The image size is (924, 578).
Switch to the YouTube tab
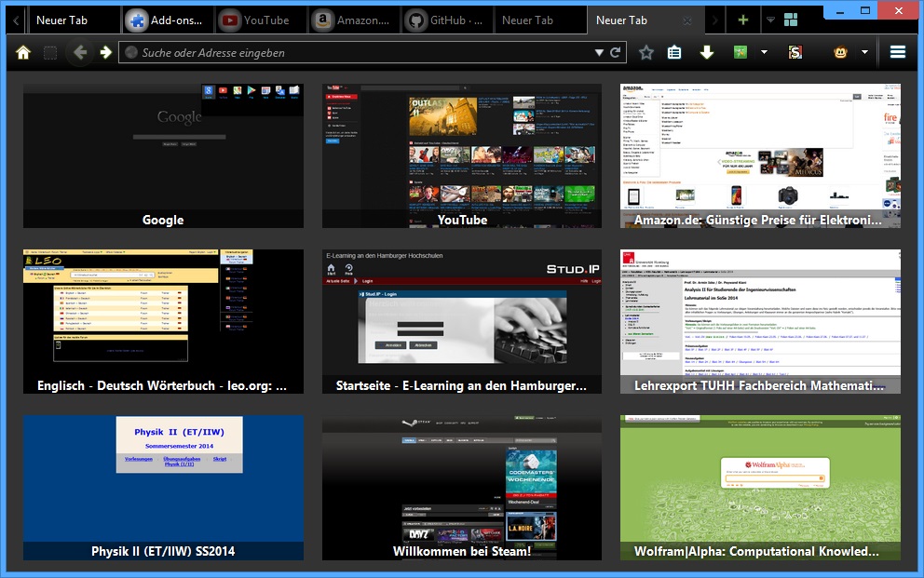point(261,20)
